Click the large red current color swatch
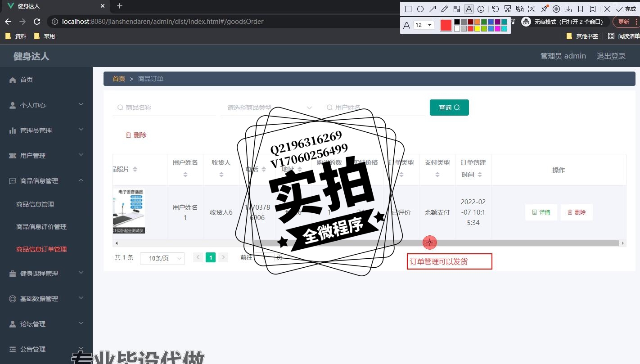This screenshot has height=364, width=640. [x=446, y=25]
